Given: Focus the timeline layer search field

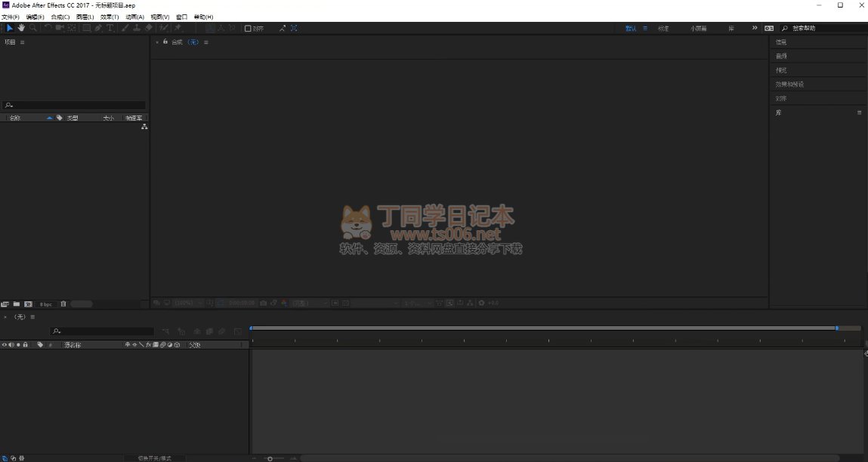Looking at the screenshot, I should 102,331.
